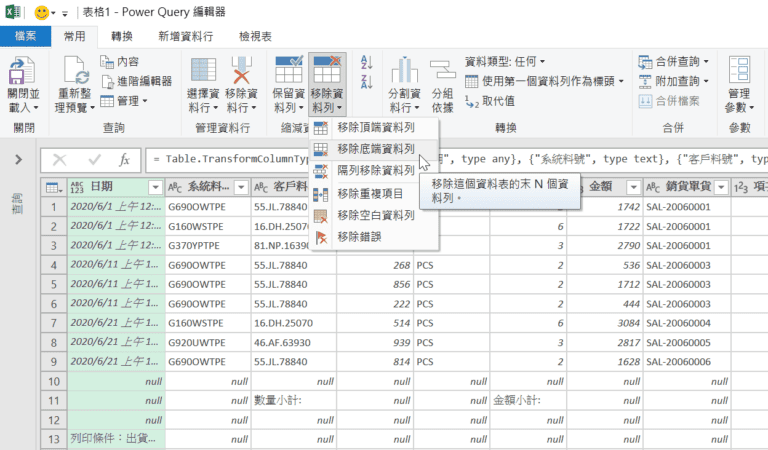This screenshot has width=768, height=450.
Task: Click the fx formula button
Action: point(124,159)
